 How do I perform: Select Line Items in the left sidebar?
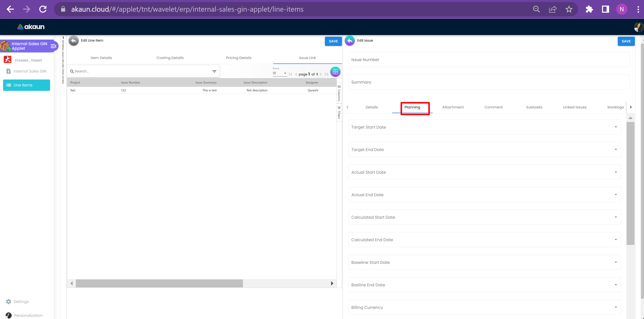click(27, 85)
